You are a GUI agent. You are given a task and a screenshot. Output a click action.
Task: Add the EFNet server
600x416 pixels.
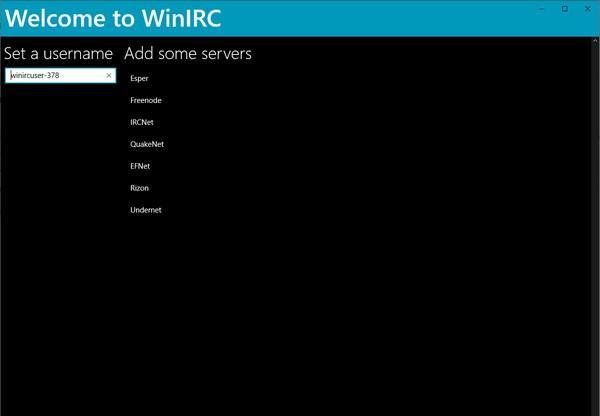(x=140, y=166)
